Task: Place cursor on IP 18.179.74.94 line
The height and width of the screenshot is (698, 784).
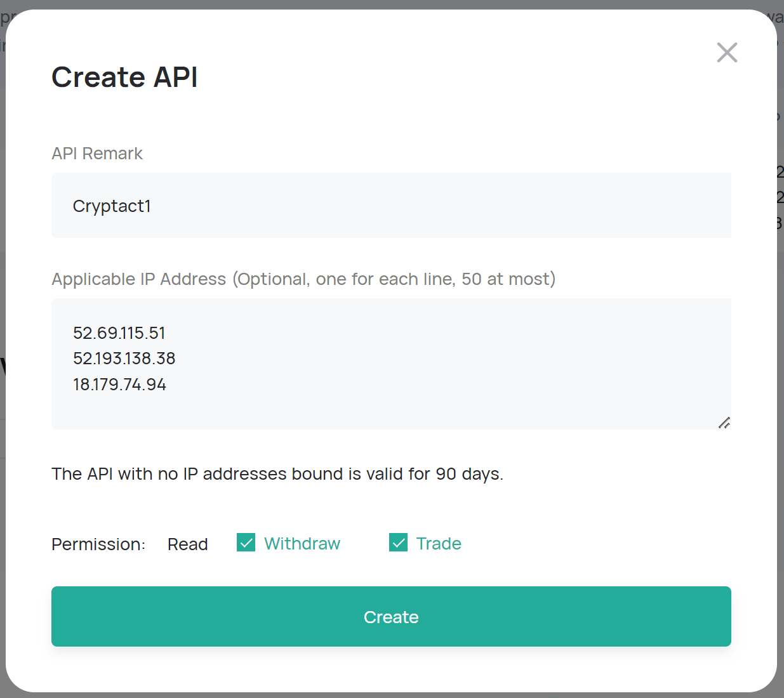Action: pos(119,385)
